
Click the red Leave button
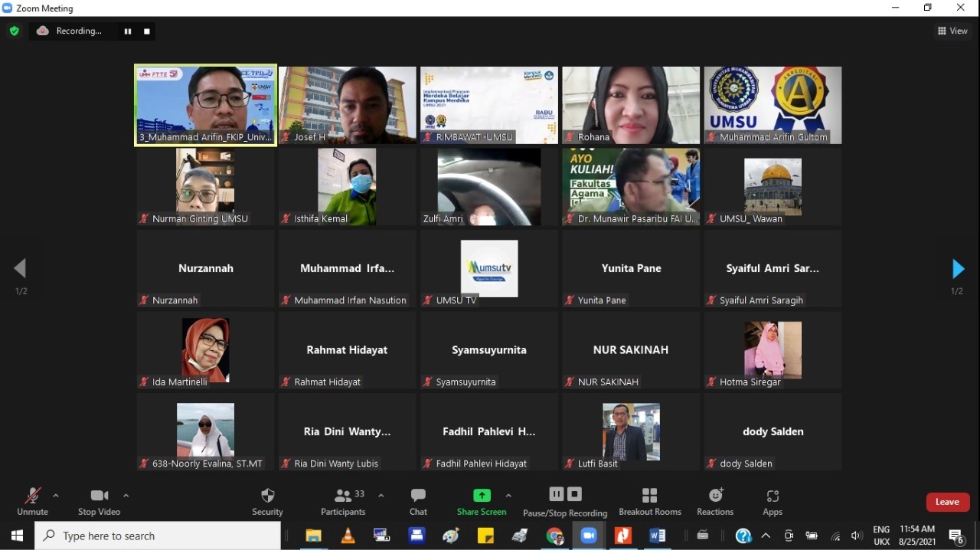pyautogui.click(x=948, y=502)
